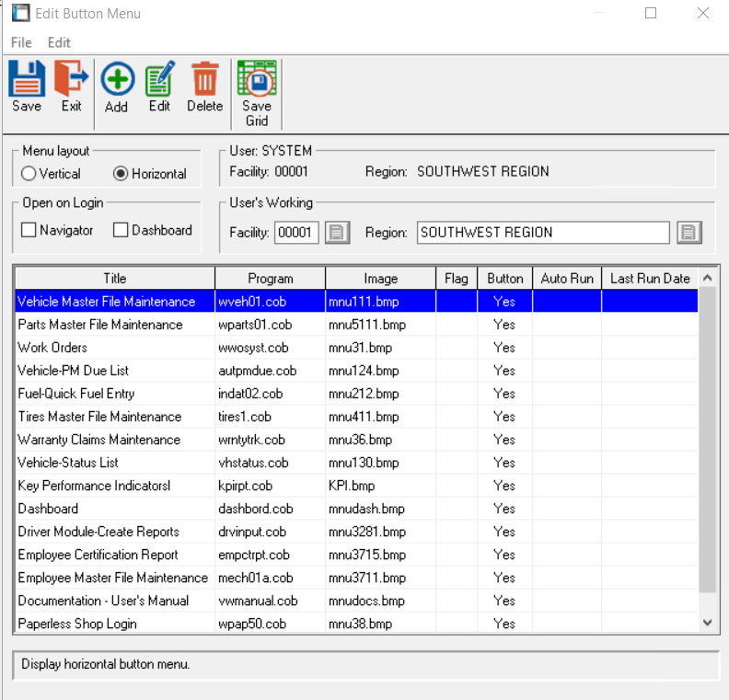Click the Save Grid icon

click(x=257, y=80)
